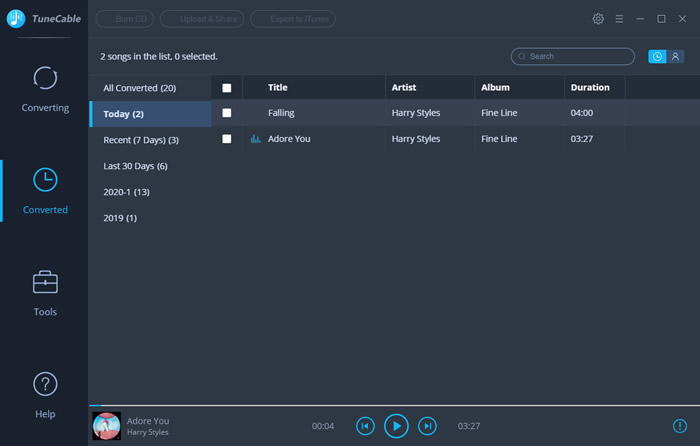700x446 pixels.
Task: Click the Burn CD button
Action: tap(125, 19)
